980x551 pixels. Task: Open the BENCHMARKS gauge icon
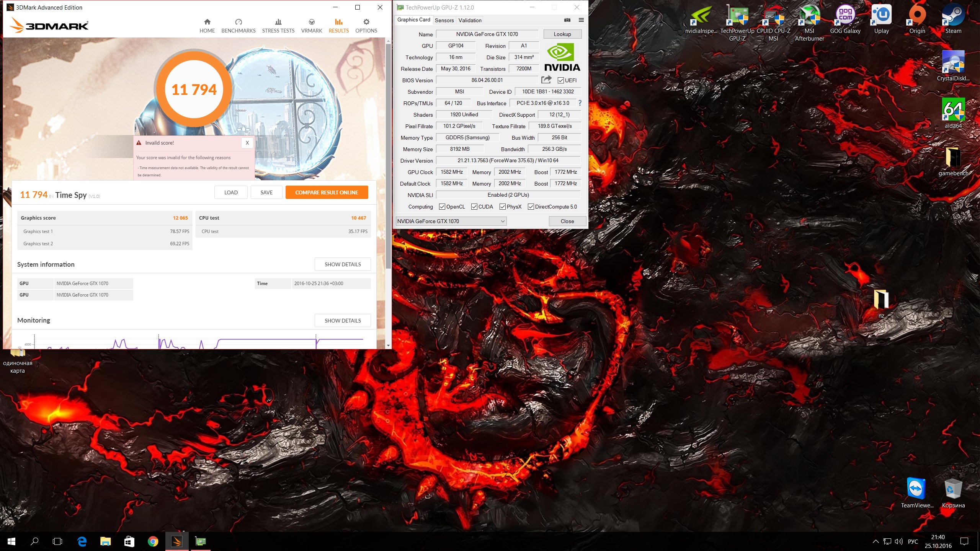pyautogui.click(x=238, y=22)
